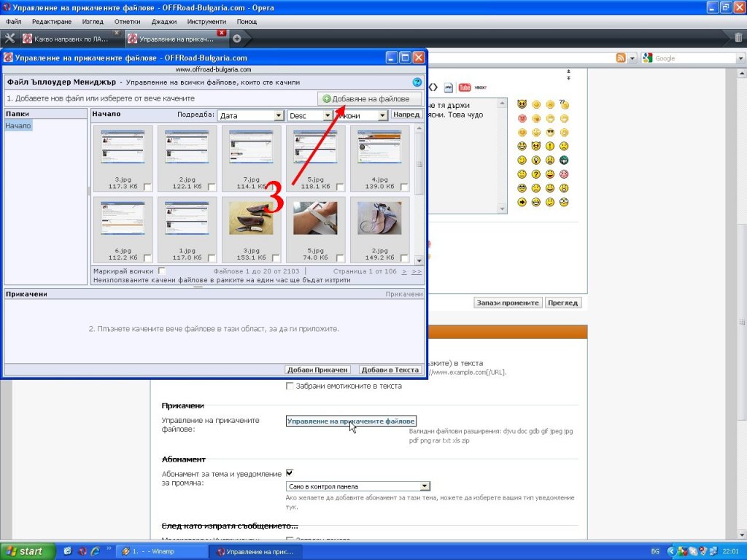Enable 'Забрани емотиконите в текста' checkbox
Screen dimensions: 747x560
coord(290,386)
